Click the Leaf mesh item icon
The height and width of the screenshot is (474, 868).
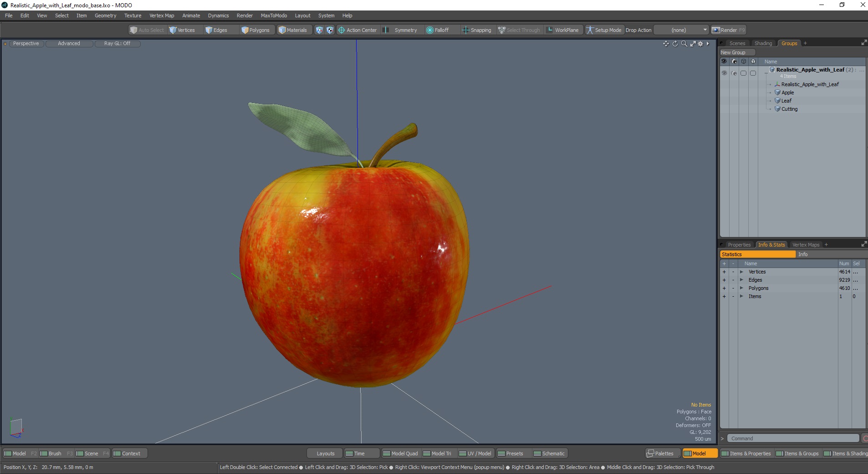pyautogui.click(x=777, y=101)
